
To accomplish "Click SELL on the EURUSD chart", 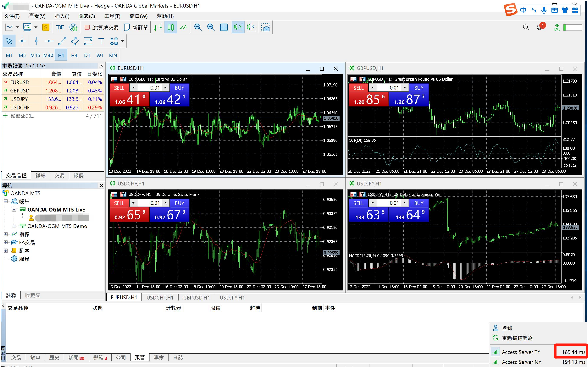I will click(119, 88).
